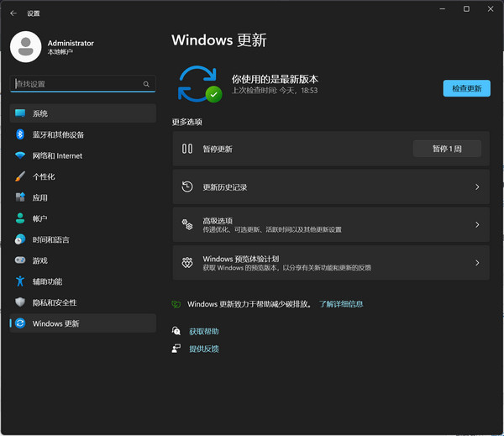This screenshot has width=504, height=436.
Task: Click the 隐私和安全性 shield icon
Action: tap(20, 302)
